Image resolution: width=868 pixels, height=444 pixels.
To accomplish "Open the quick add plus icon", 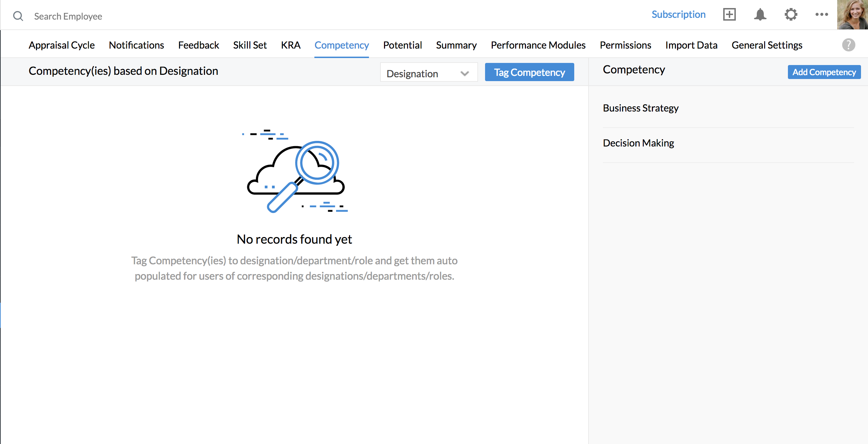I will [x=729, y=15].
